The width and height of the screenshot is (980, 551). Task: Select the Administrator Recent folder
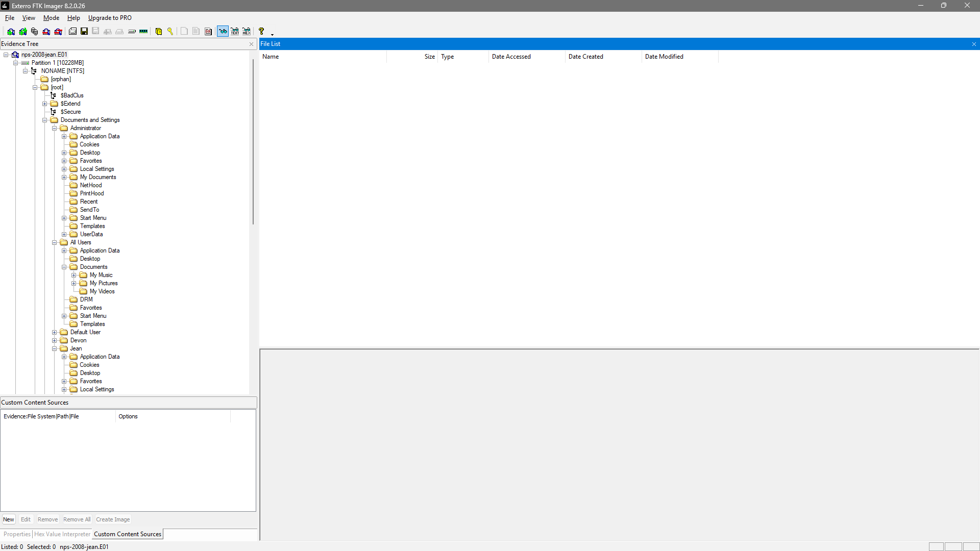click(x=89, y=202)
